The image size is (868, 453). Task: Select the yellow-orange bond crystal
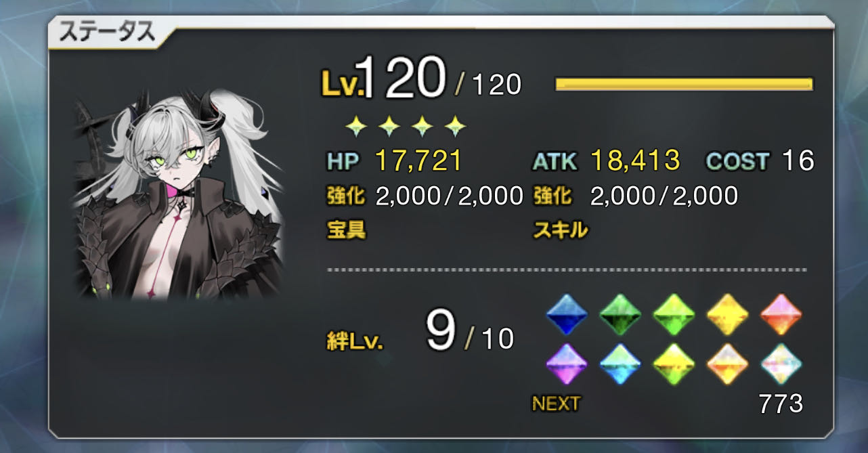click(x=728, y=315)
